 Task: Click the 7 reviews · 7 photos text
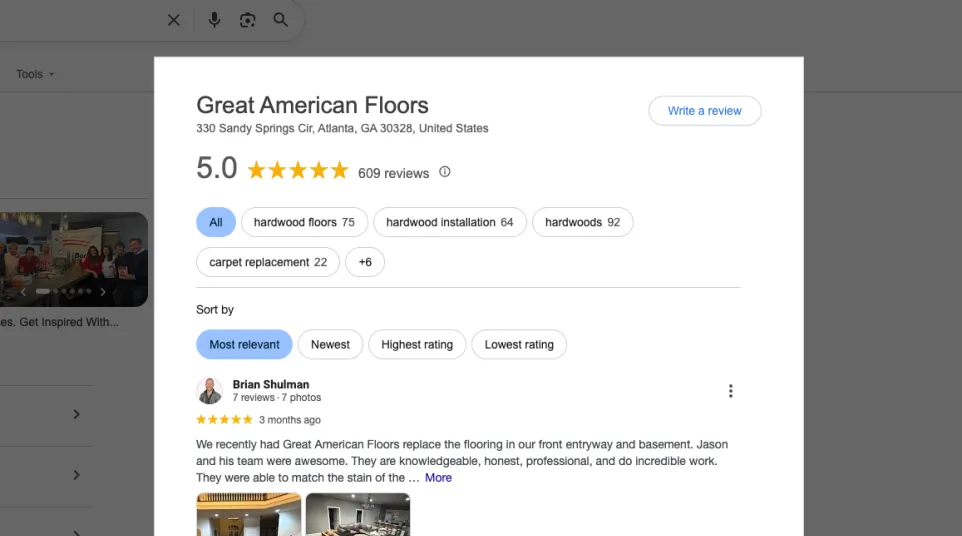(277, 397)
